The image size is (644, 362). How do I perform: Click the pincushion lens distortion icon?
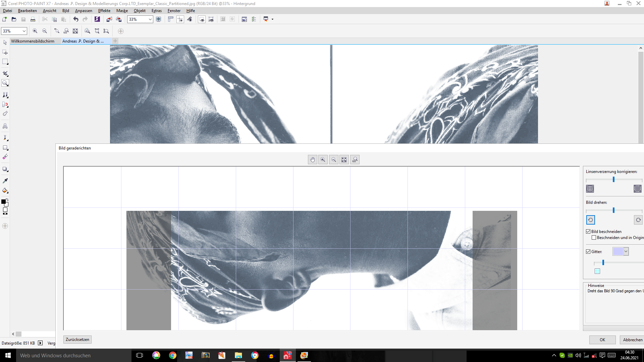pos(638,189)
